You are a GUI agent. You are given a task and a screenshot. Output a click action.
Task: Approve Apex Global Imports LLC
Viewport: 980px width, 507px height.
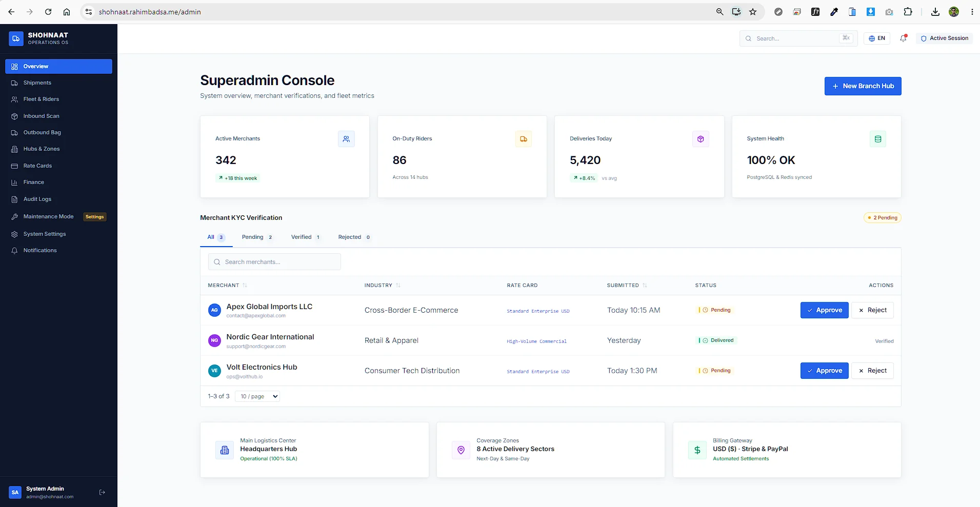coord(824,310)
